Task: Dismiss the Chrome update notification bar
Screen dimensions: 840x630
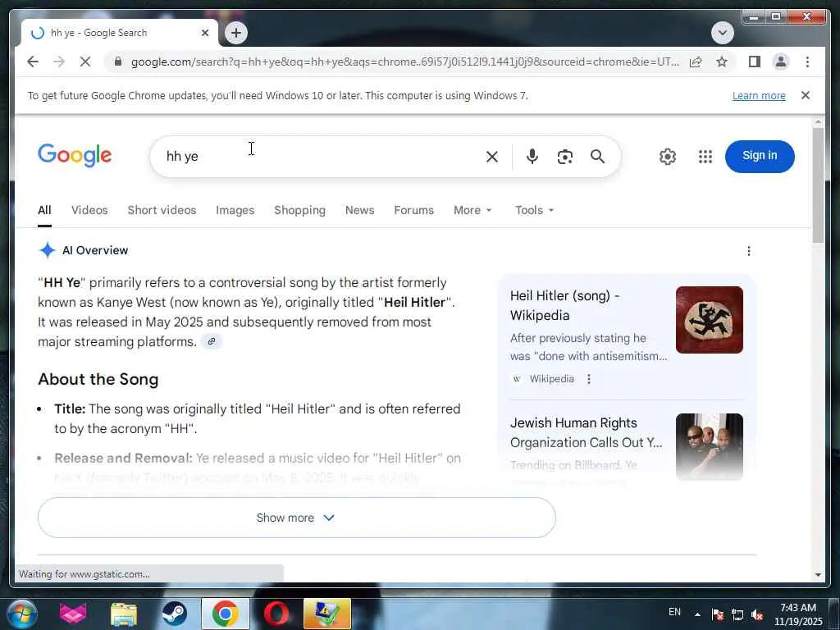Action: pos(806,95)
